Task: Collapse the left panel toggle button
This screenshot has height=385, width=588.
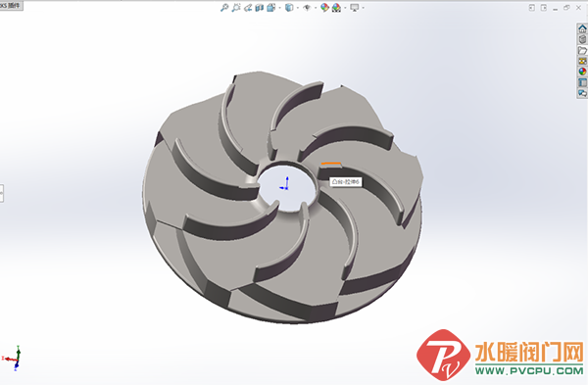Action: [2, 193]
